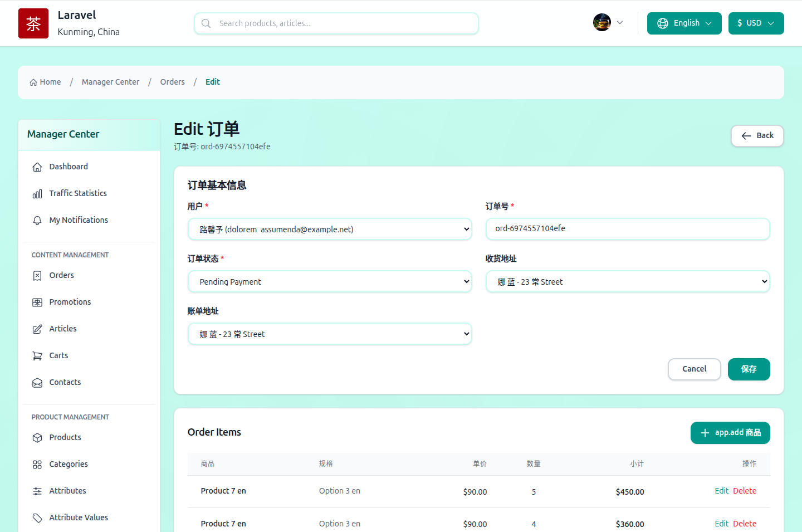Screen dimensions: 802x532
Task: Open Traffic Statistics via bar chart icon
Action: tap(37, 193)
